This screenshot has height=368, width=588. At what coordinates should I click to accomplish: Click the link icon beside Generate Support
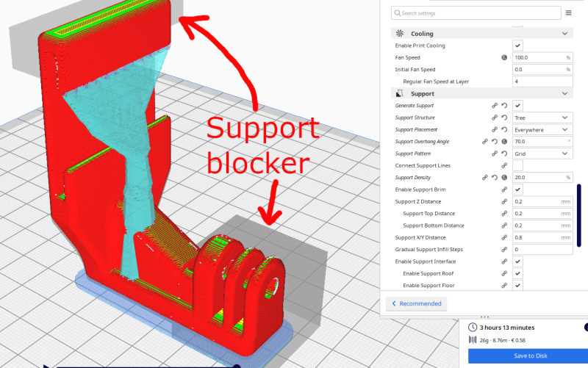495,106
